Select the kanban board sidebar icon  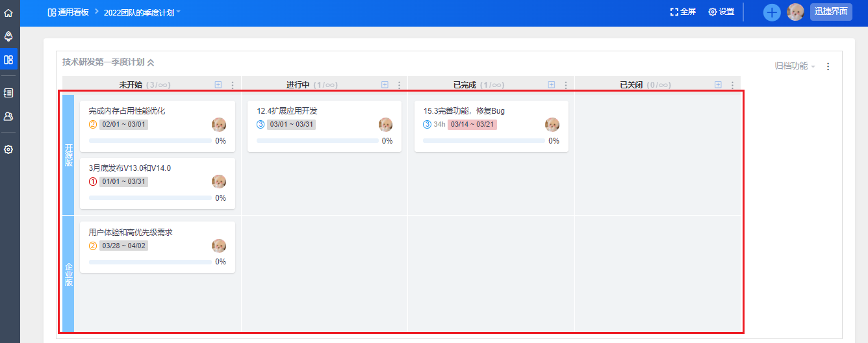pos(8,59)
